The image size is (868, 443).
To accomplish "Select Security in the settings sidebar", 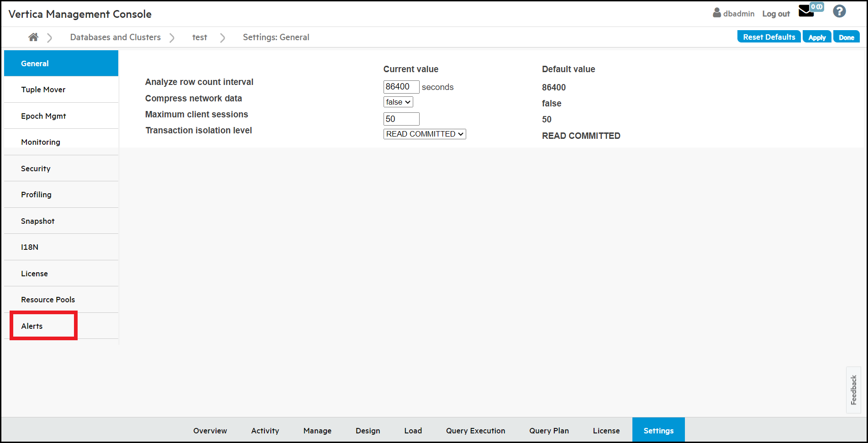I will [36, 169].
